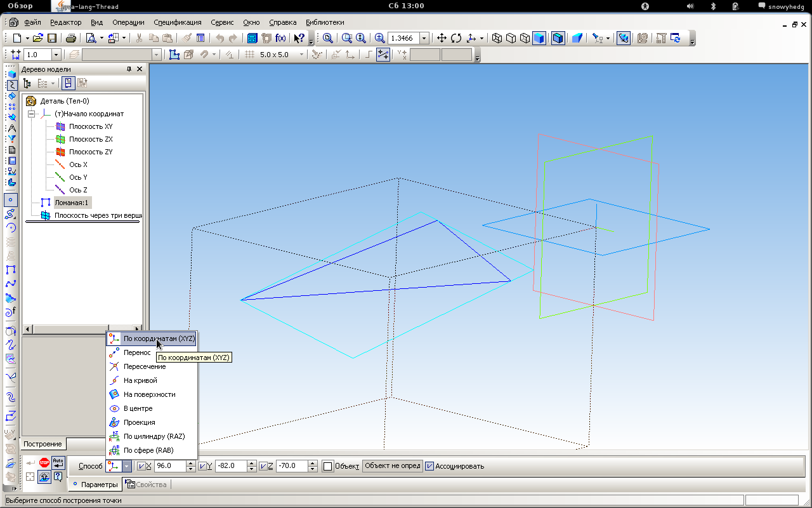Select the Point tool in left toolbar
This screenshot has height=508, width=812.
(x=11, y=200)
